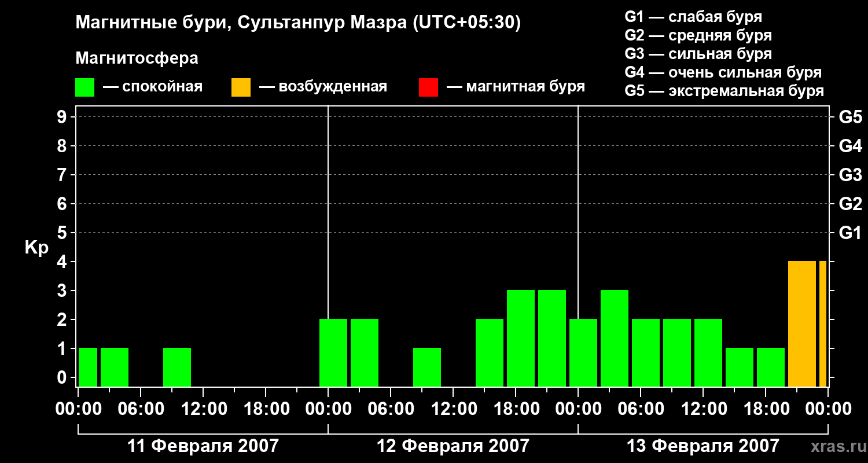Select the 'G2 — средняя буря' description

[x=698, y=35]
